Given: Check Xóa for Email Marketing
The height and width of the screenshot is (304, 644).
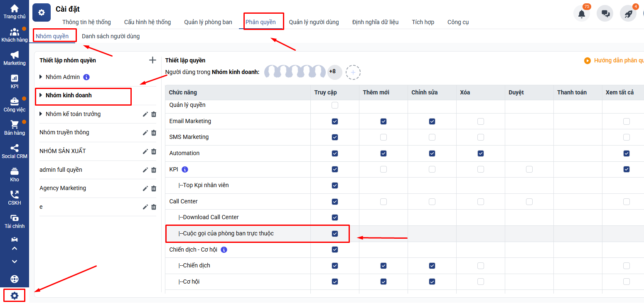Looking at the screenshot, I should coord(481,121).
